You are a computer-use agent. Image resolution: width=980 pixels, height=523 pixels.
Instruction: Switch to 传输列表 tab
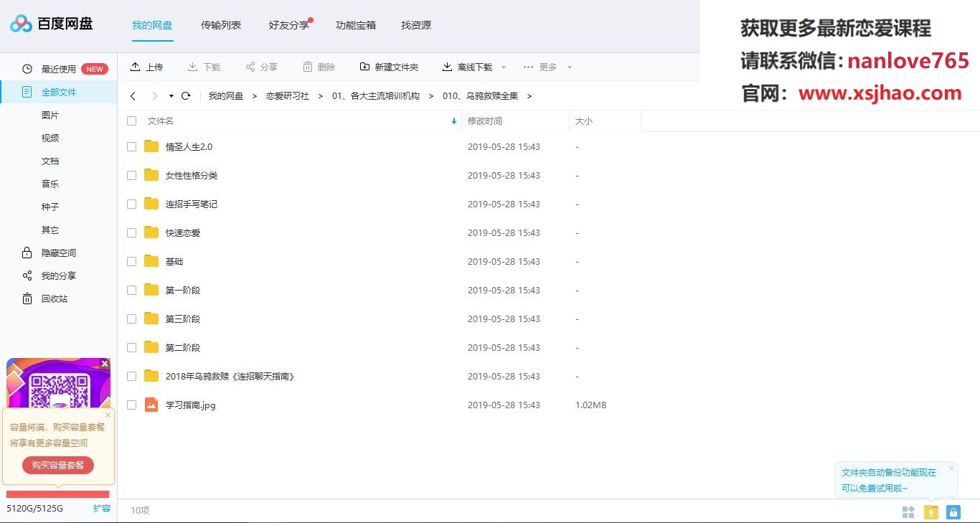[x=221, y=25]
